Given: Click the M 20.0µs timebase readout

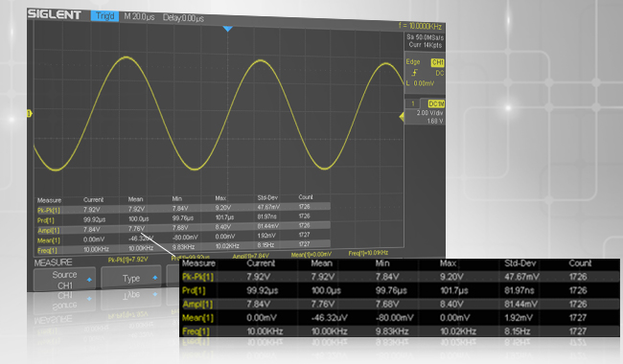Looking at the screenshot, I should coord(139,17).
